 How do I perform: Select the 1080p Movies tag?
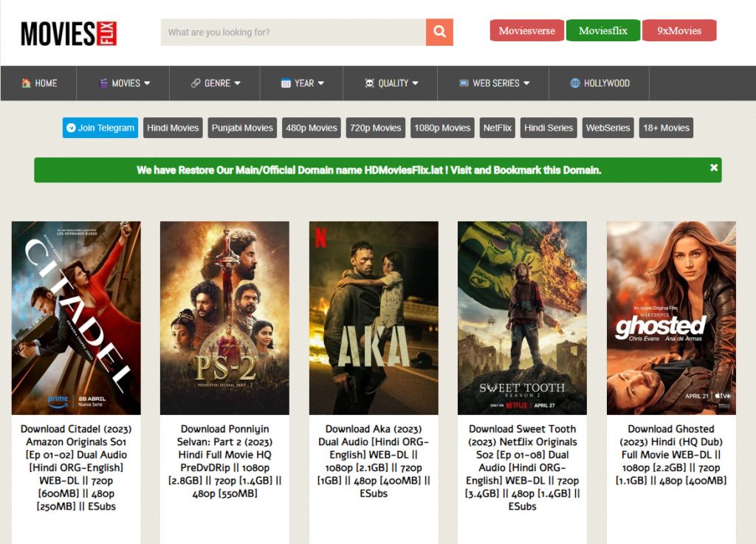pos(442,128)
